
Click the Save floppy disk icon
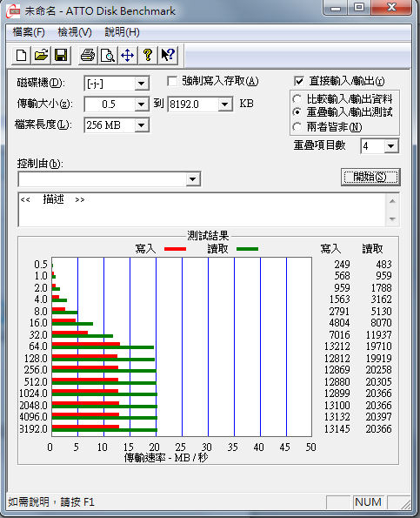click(61, 55)
